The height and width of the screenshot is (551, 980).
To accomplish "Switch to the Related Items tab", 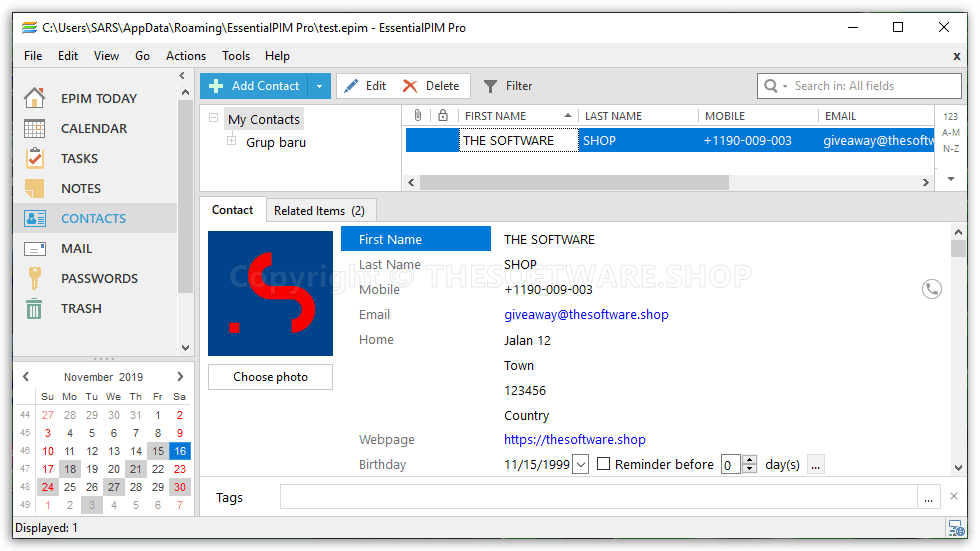I will [319, 210].
